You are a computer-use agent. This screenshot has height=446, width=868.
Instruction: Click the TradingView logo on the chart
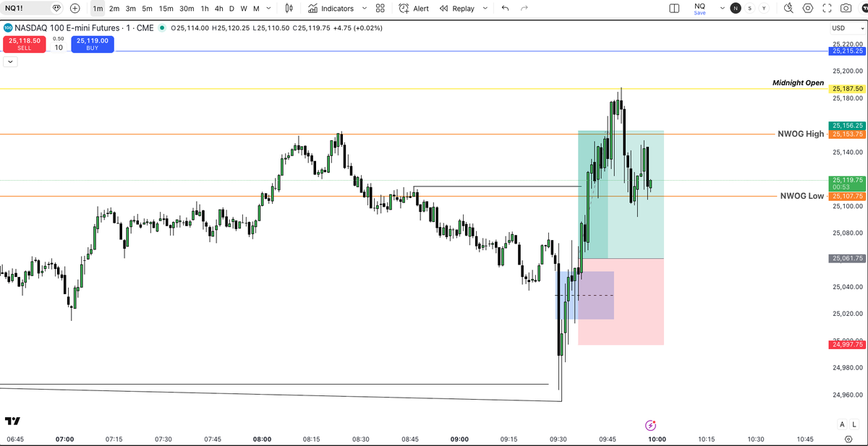(x=12, y=421)
